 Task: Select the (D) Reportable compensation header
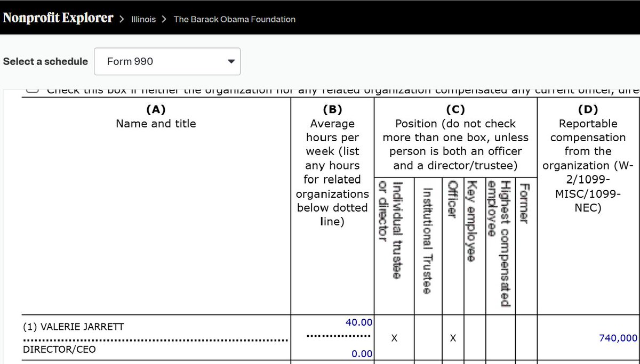click(588, 158)
